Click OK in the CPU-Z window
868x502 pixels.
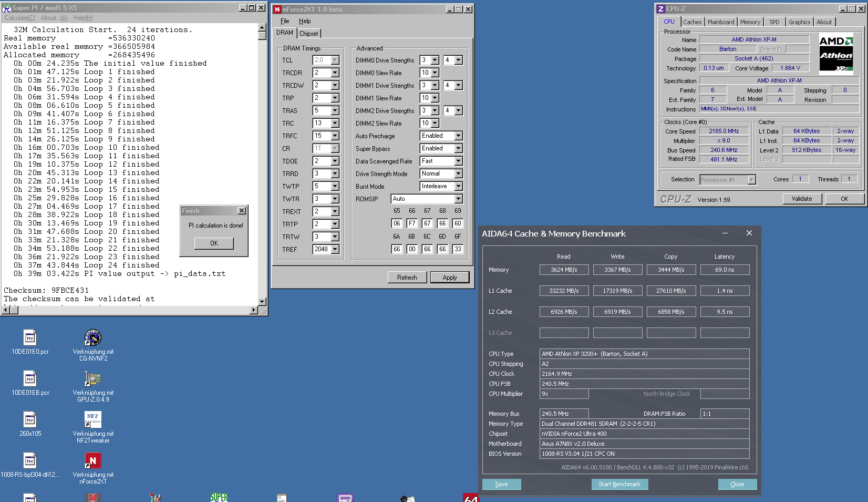pyautogui.click(x=844, y=199)
